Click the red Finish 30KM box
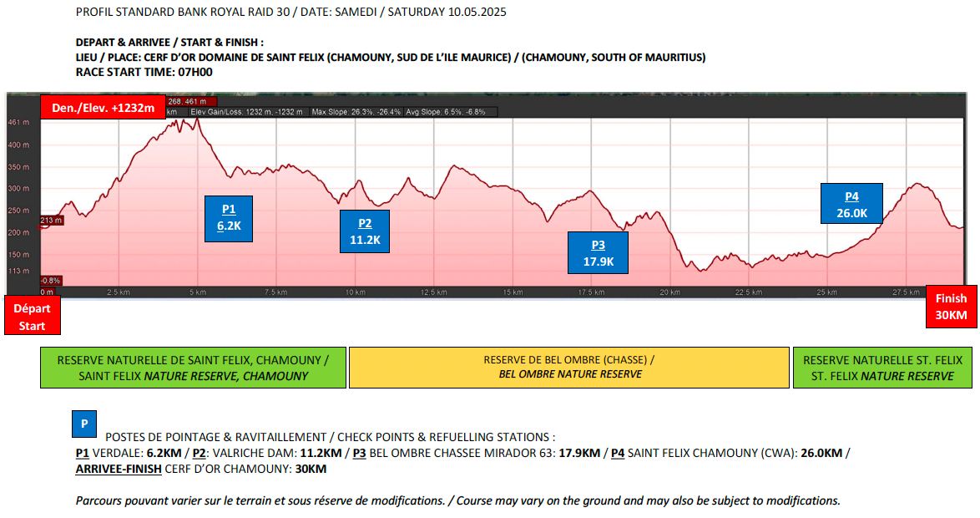Screen dimensions: 980x518 pos(951,307)
